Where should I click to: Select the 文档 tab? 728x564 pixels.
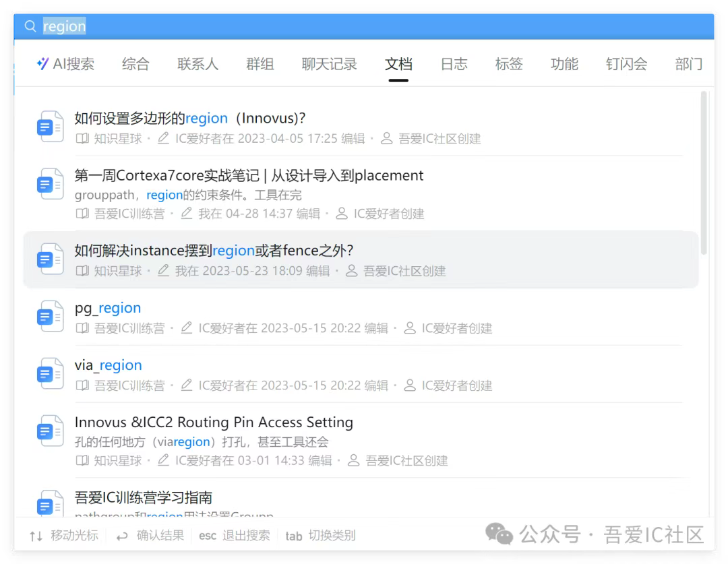tap(398, 63)
